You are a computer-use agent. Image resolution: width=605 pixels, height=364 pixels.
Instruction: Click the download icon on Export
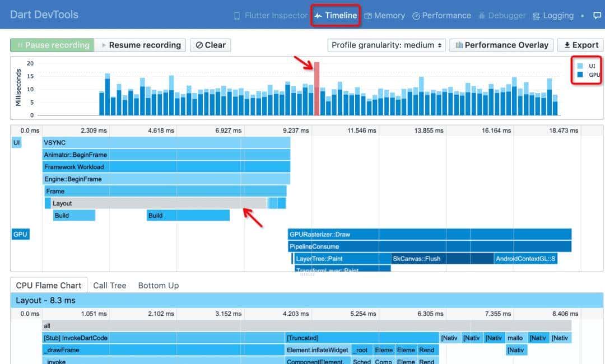click(567, 45)
